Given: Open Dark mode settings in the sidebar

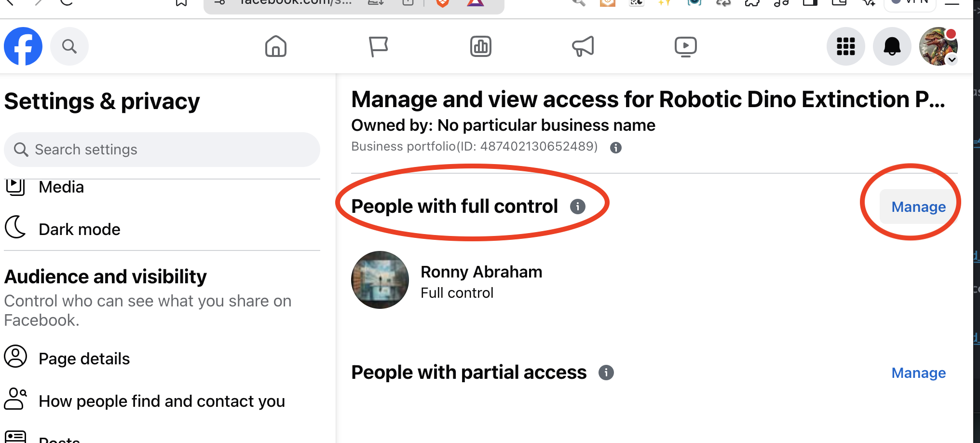Looking at the screenshot, I should click(79, 229).
